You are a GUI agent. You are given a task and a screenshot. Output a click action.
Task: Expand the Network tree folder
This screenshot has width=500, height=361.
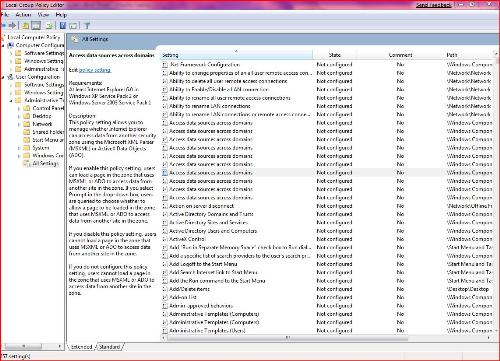click(19, 124)
